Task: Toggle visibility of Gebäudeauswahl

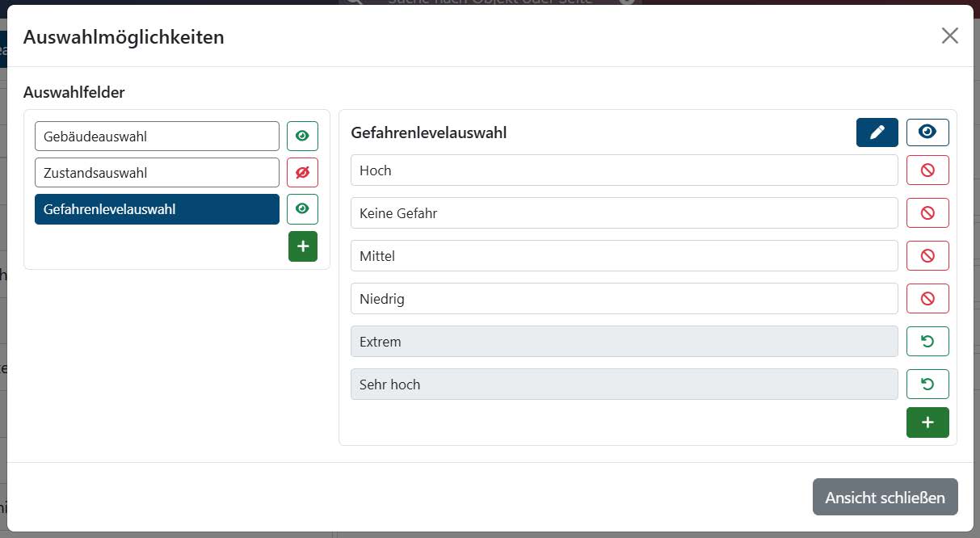Action: (x=303, y=137)
